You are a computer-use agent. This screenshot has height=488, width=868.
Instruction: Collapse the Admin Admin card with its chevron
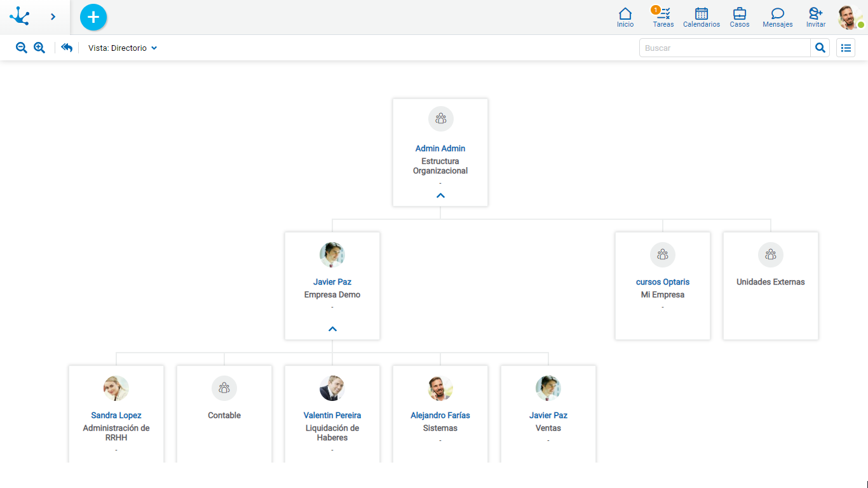pos(440,195)
